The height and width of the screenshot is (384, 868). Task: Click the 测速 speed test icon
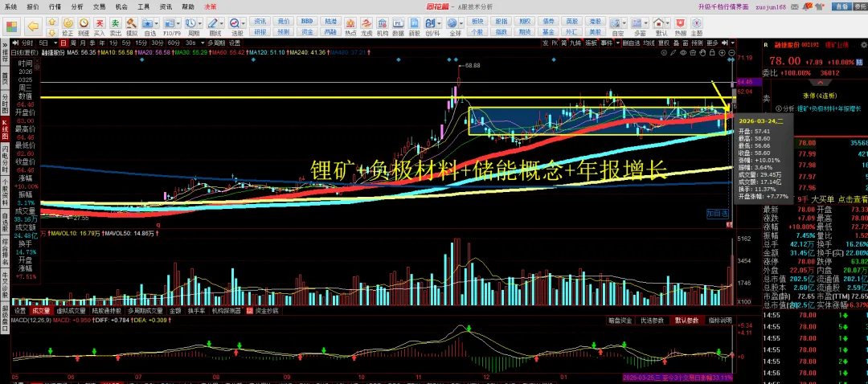[x=84, y=22]
